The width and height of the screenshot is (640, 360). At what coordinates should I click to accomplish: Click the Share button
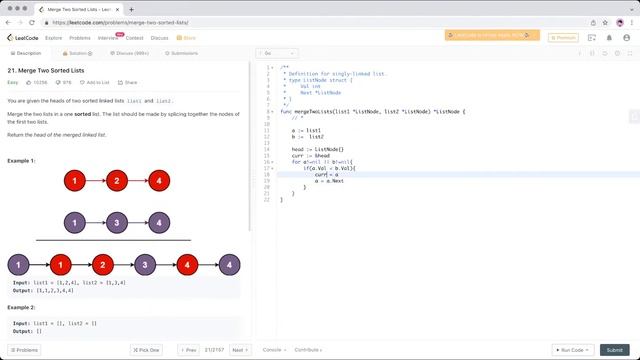coord(127,82)
